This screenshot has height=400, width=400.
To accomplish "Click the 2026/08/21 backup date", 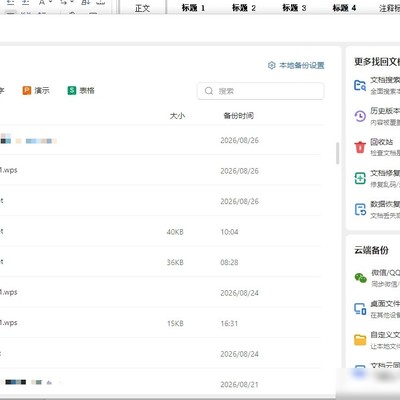I will [239, 384].
